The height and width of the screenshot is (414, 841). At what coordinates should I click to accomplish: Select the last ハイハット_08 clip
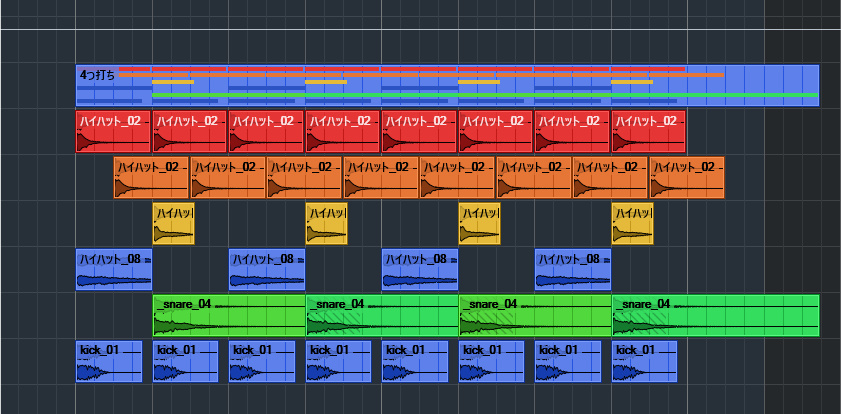572,270
